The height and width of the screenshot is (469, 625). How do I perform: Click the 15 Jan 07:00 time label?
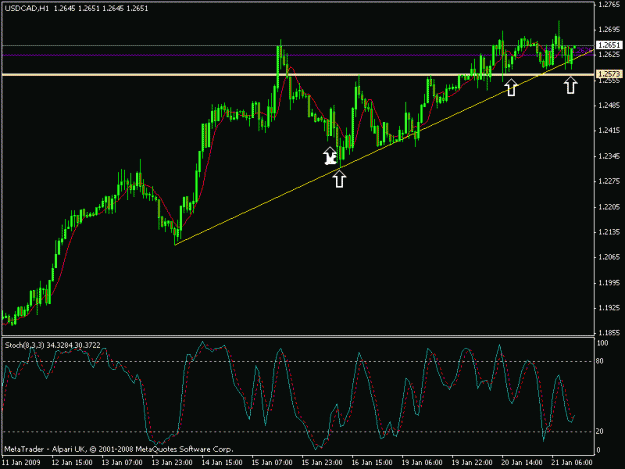(272, 463)
